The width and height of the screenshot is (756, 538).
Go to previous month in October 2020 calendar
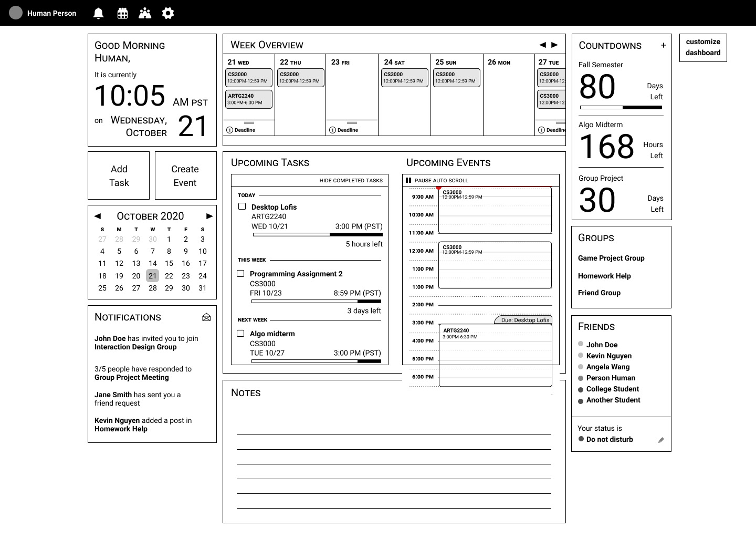click(x=98, y=216)
